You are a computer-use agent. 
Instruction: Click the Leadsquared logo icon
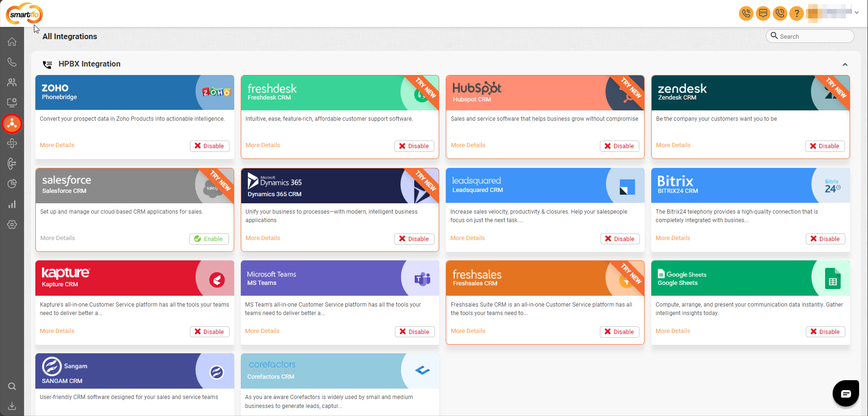click(x=627, y=187)
